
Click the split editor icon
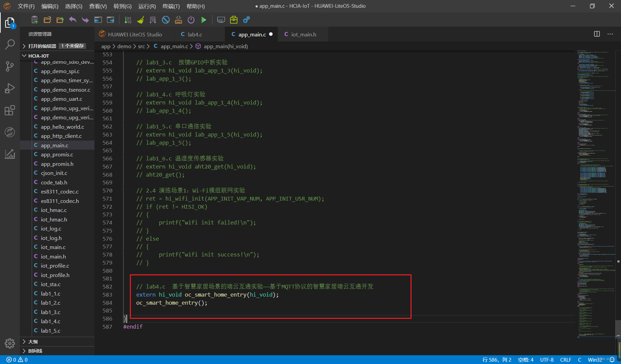point(597,34)
